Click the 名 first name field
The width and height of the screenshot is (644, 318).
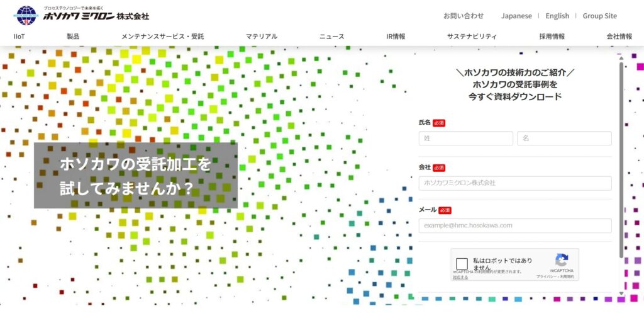tap(564, 139)
